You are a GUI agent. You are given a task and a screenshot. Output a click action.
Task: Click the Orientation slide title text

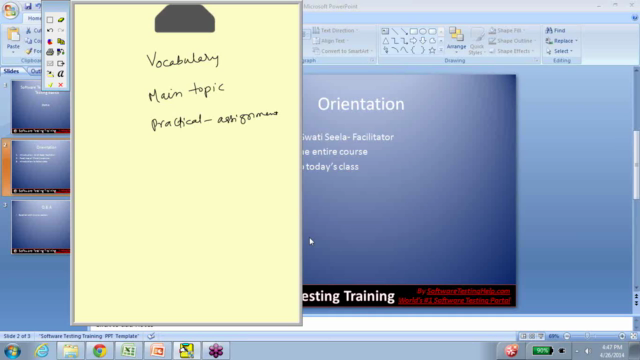click(x=361, y=104)
